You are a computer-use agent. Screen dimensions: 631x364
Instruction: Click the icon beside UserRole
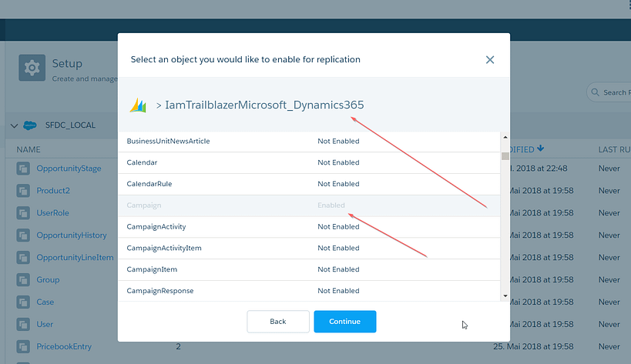tap(23, 213)
